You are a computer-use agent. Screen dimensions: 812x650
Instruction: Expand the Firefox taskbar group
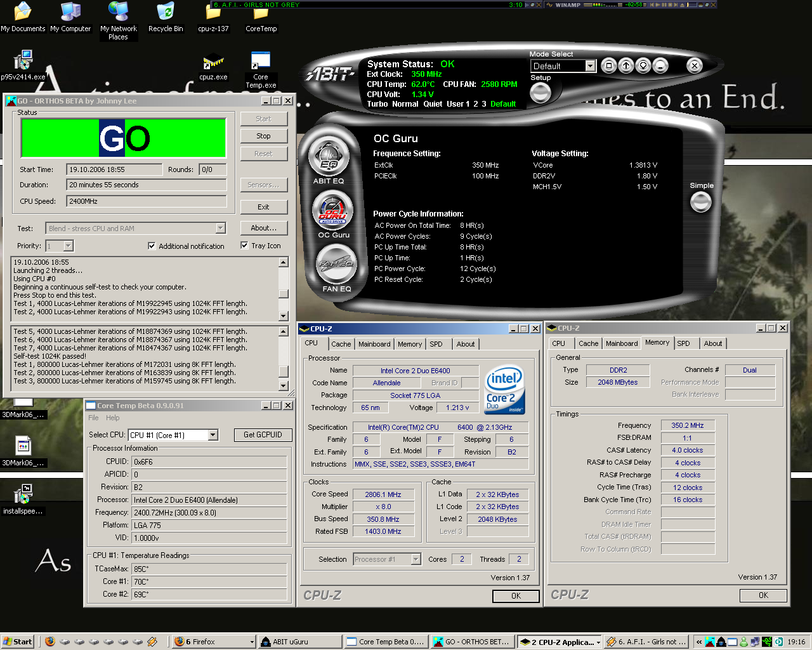tap(252, 642)
